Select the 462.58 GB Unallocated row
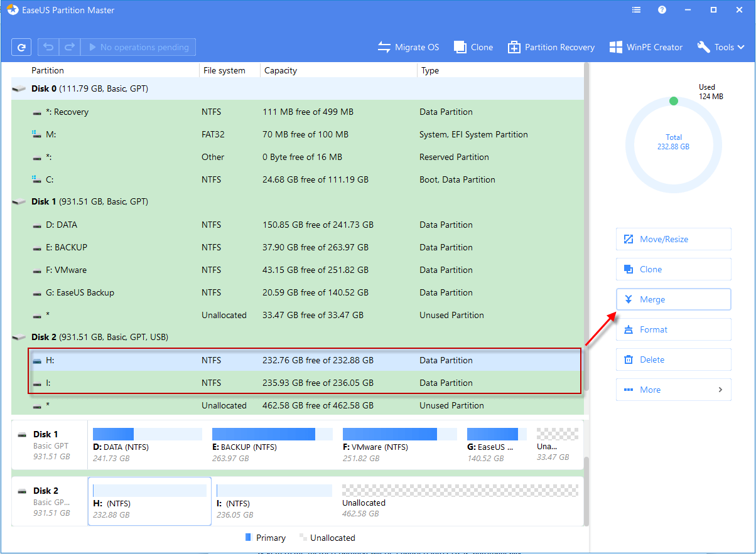This screenshot has width=756, height=554. (298, 405)
